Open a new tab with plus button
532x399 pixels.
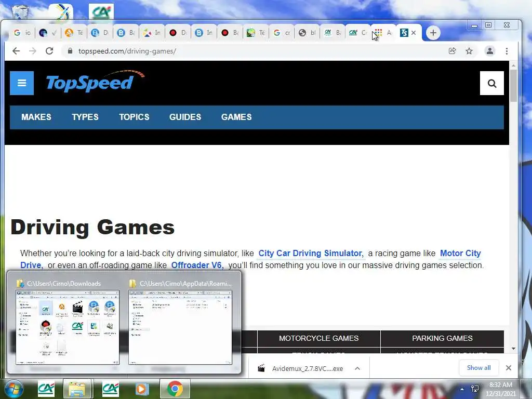433,33
